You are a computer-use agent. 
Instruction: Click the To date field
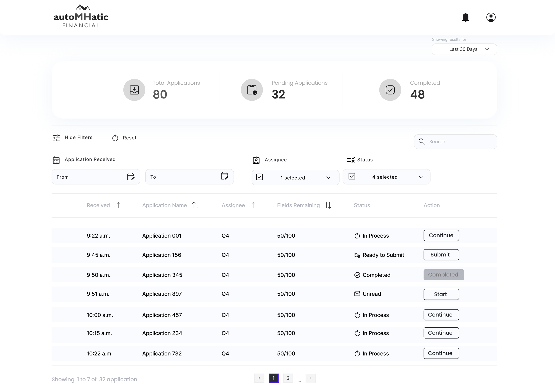190,177
